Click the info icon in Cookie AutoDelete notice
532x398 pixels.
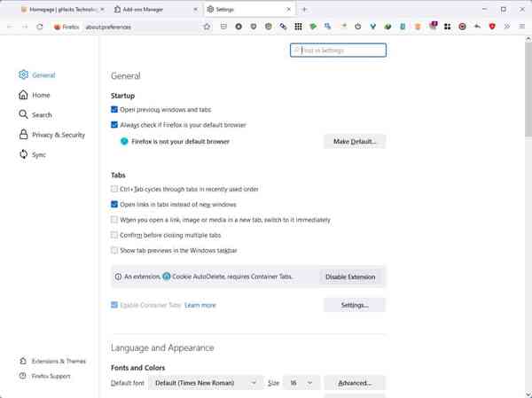click(118, 277)
